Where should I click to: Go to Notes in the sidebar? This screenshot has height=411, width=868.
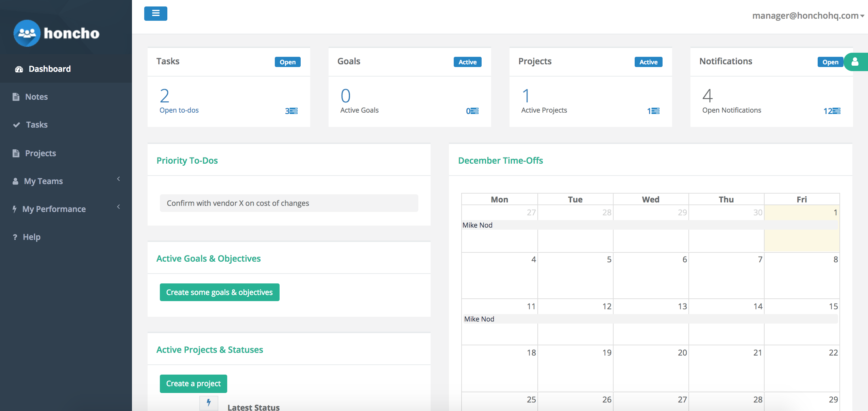(36, 97)
